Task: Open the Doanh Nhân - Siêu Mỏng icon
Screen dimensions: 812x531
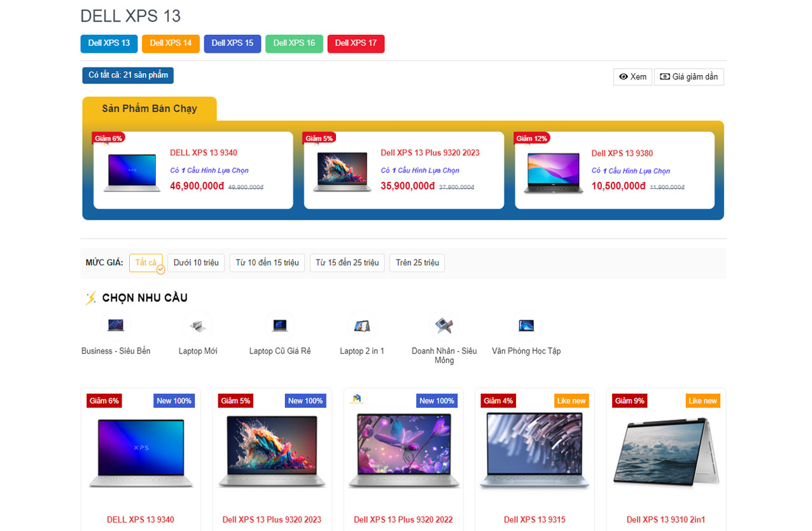Action: (x=444, y=326)
